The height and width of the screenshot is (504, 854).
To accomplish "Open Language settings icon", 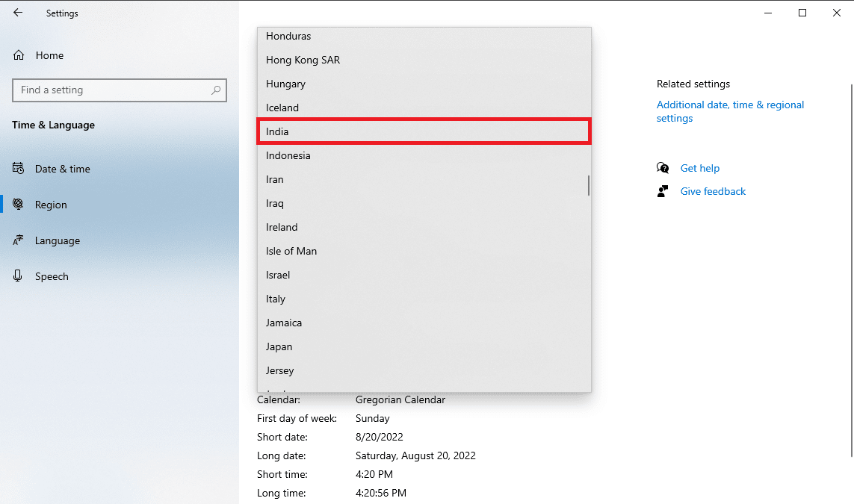I will (x=19, y=240).
